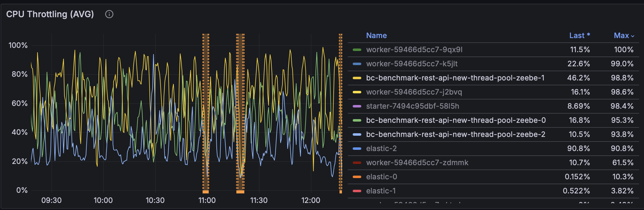The image size is (644, 210).
Task: Sort the legend by the Name column
Action: [x=376, y=36]
